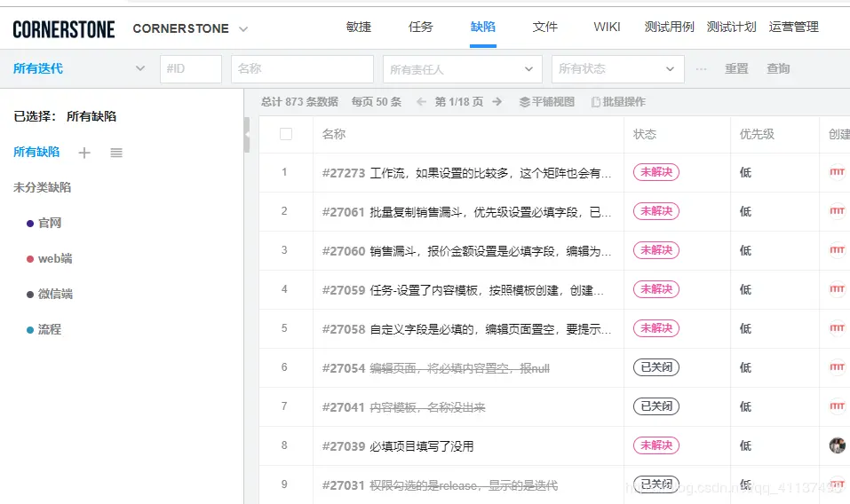This screenshot has height=504, width=850.
Task: Collapse the sidebar with the divider handle
Action: point(247,134)
